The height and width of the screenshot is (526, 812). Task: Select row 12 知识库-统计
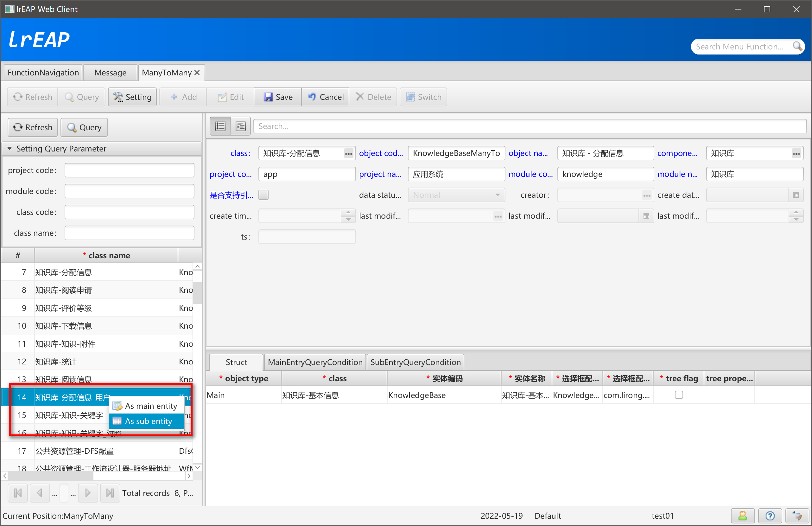[97, 362]
